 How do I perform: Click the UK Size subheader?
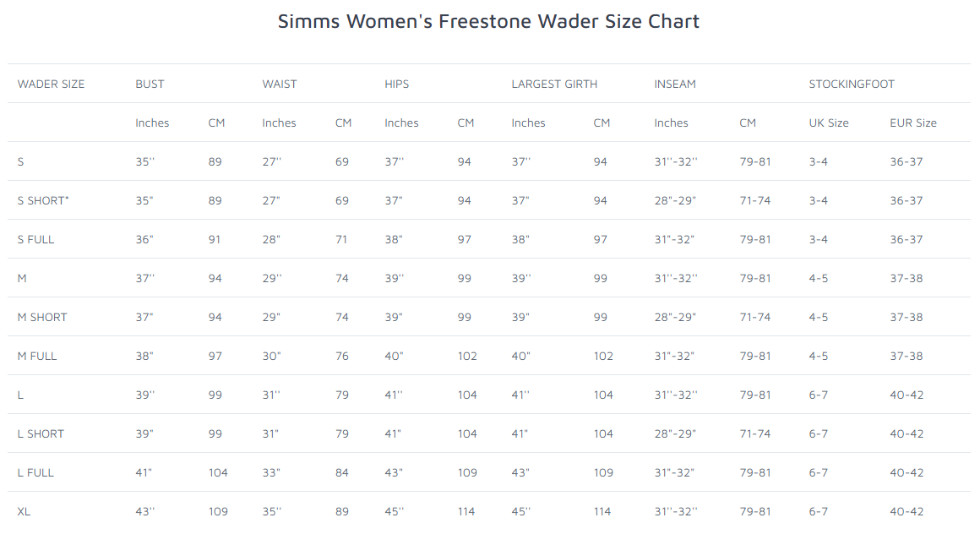(829, 123)
